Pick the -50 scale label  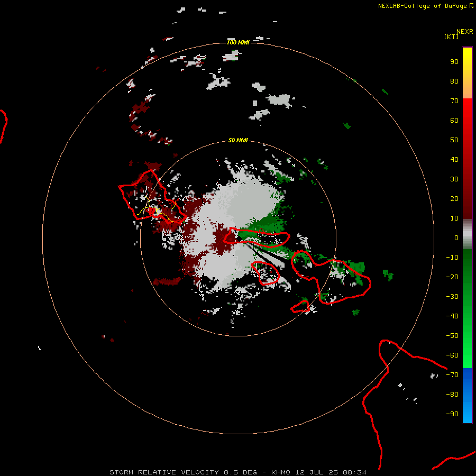coord(452,336)
